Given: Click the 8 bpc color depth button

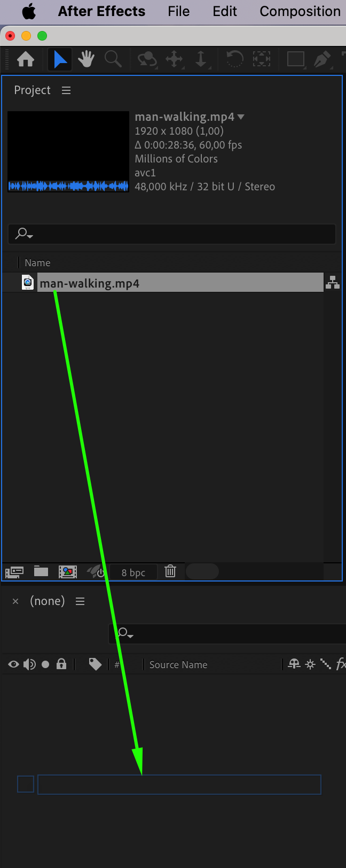Looking at the screenshot, I should pos(133,572).
